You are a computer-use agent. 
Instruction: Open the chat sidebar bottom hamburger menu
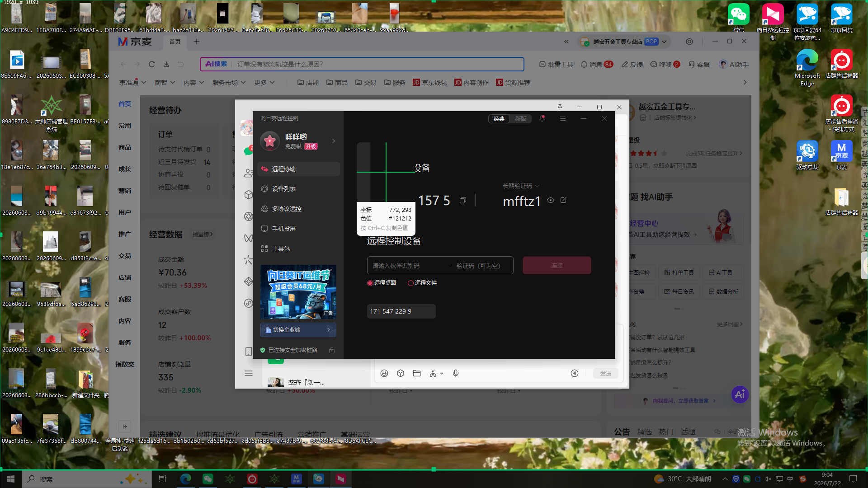coord(249,373)
